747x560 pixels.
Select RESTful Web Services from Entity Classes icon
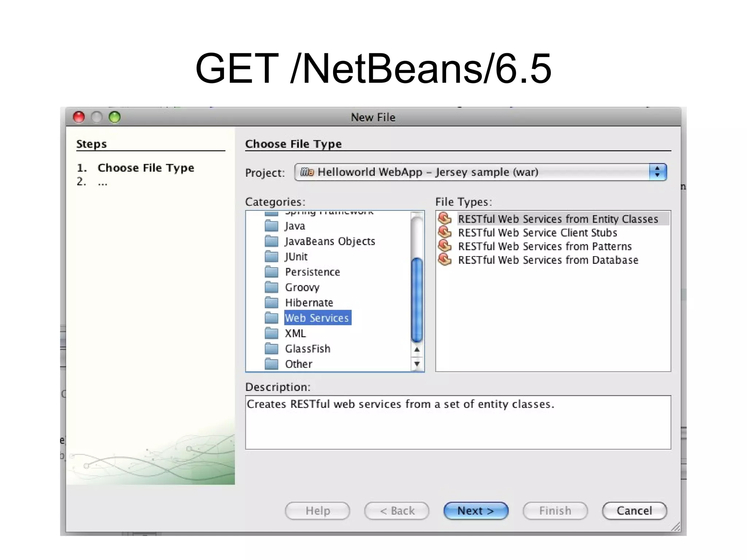point(445,219)
